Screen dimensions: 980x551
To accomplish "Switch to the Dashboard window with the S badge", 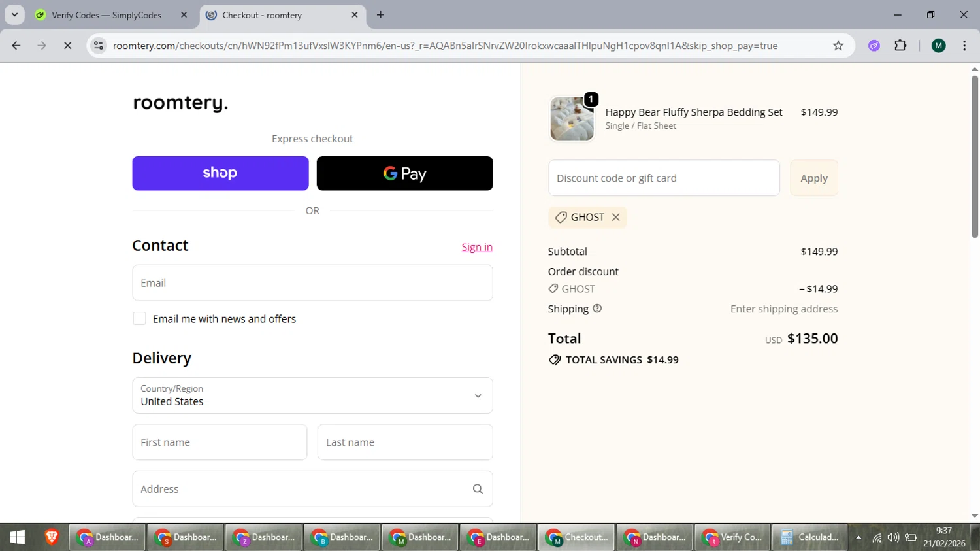I will (186, 537).
